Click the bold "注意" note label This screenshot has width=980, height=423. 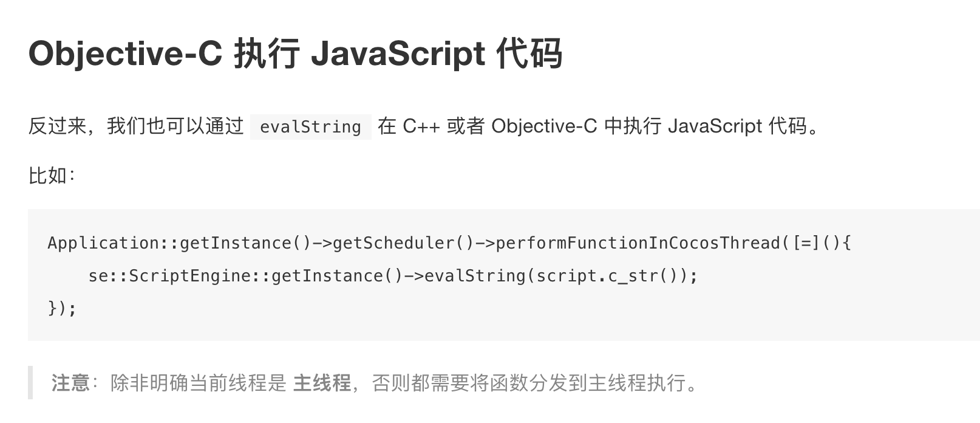[x=70, y=383]
